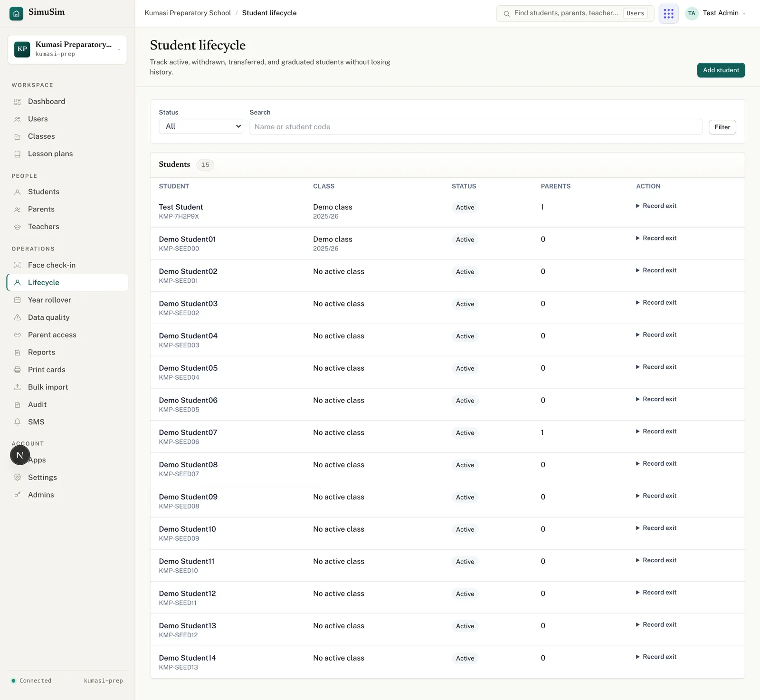Open the Status filter dropdown
The height and width of the screenshot is (700, 760).
point(201,126)
